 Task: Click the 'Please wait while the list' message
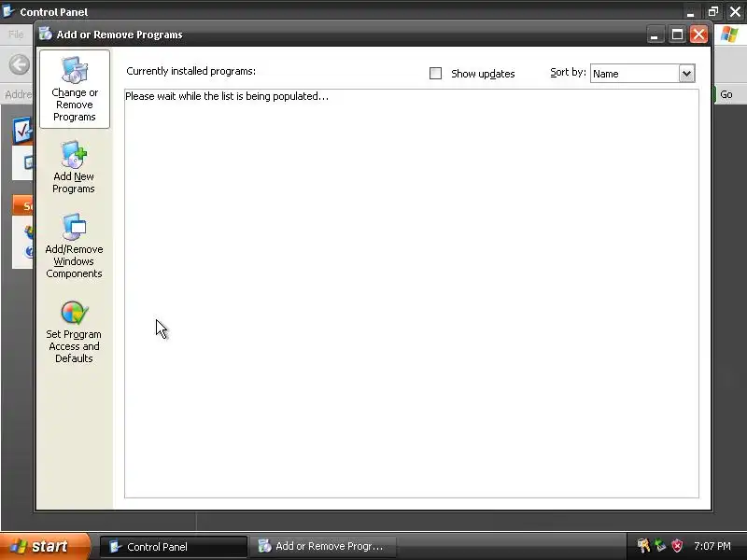pos(227,96)
